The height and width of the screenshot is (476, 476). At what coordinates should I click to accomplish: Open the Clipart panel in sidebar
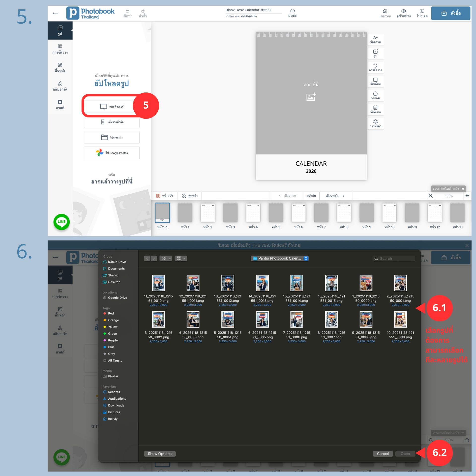click(60, 86)
